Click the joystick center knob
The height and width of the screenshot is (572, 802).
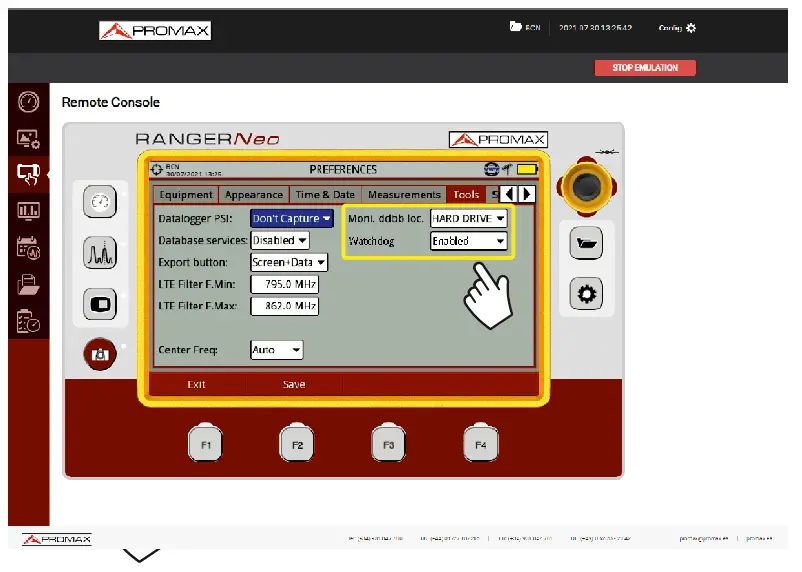pyautogui.click(x=586, y=186)
